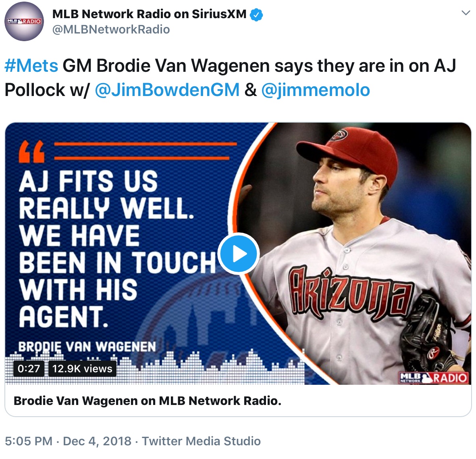Click the blue verified badge icon
Viewport: 476px width, 459px height.
(256, 15)
